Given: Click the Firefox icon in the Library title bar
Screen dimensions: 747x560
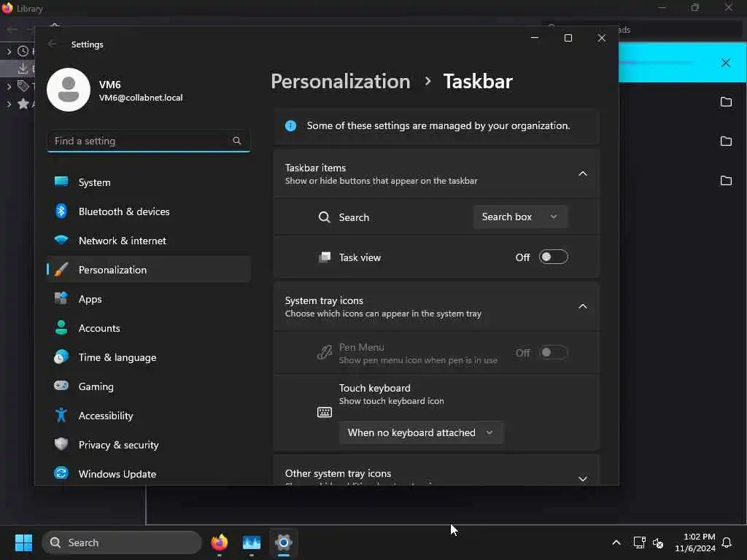Looking at the screenshot, I should tap(7, 8).
